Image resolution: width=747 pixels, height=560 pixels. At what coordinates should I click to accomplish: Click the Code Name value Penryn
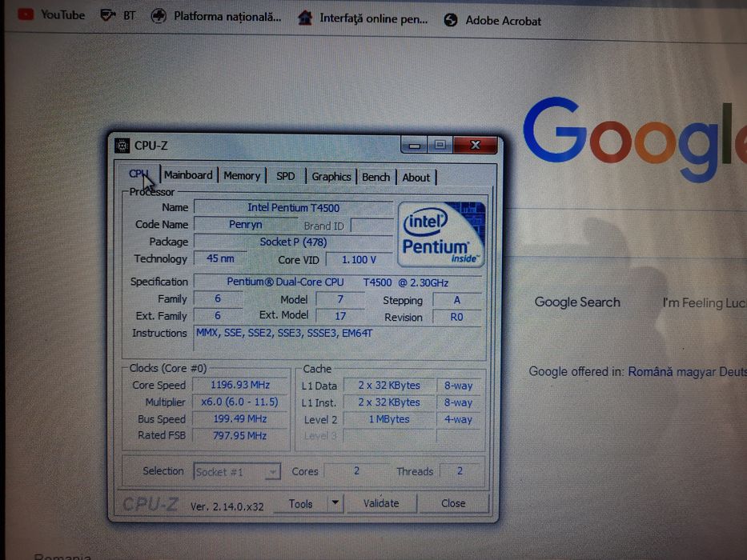pos(245,224)
